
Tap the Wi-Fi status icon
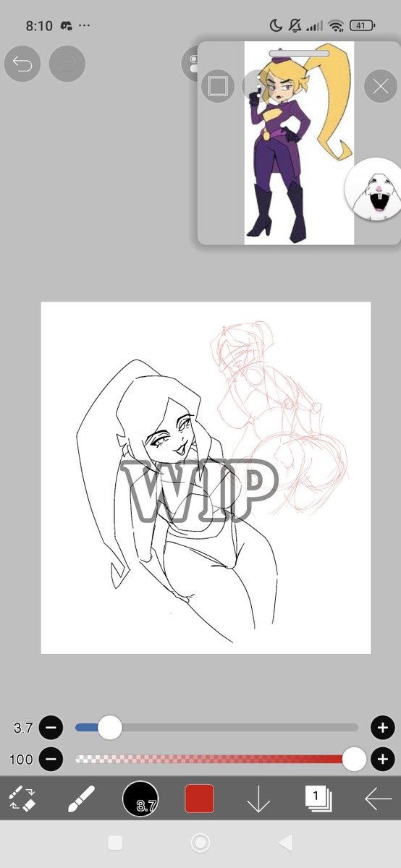pyautogui.click(x=335, y=26)
